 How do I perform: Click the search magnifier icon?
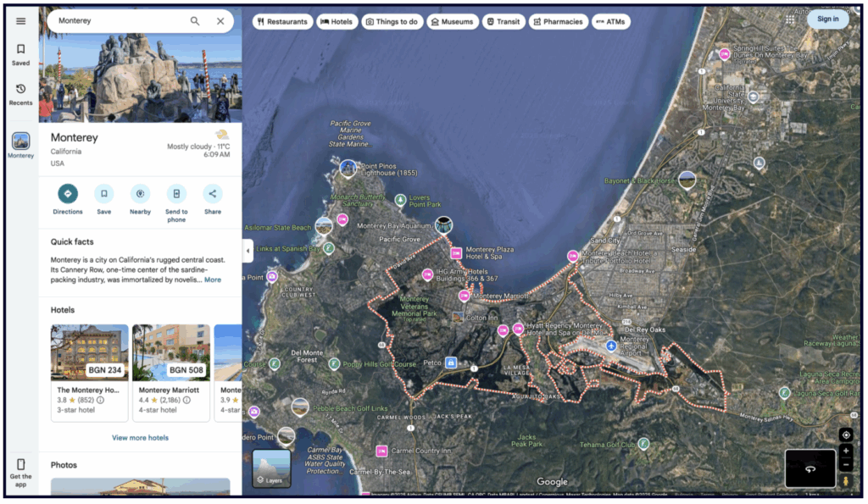click(x=195, y=21)
